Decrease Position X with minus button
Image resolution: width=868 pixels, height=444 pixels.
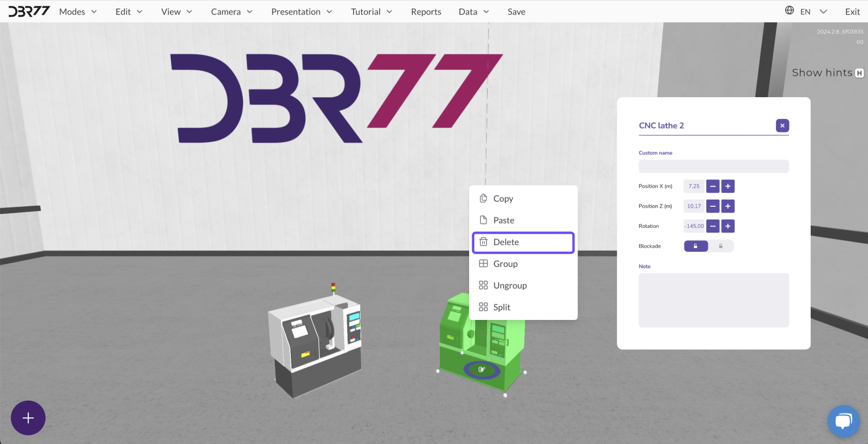[x=712, y=186]
